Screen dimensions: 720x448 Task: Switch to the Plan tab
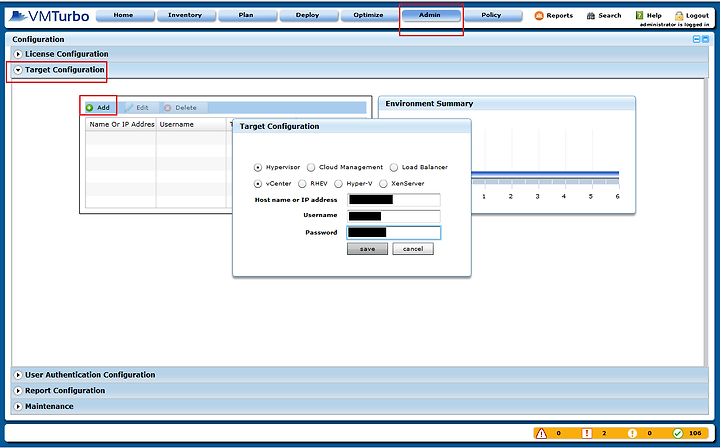tap(246, 16)
